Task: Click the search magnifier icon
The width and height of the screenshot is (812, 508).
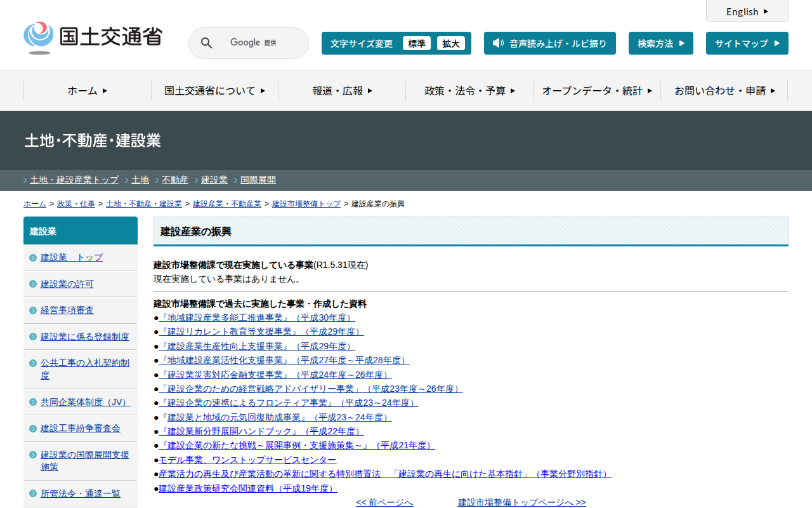Action: pyautogui.click(x=206, y=43)
